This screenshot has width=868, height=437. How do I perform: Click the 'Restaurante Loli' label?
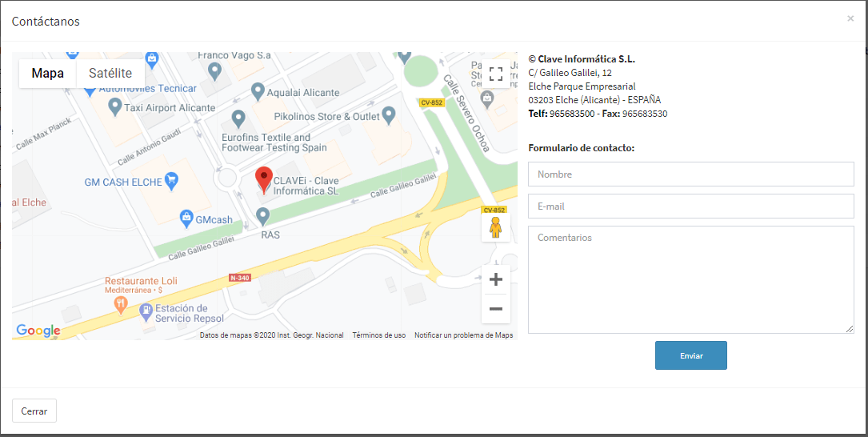(x=141, y=281)
